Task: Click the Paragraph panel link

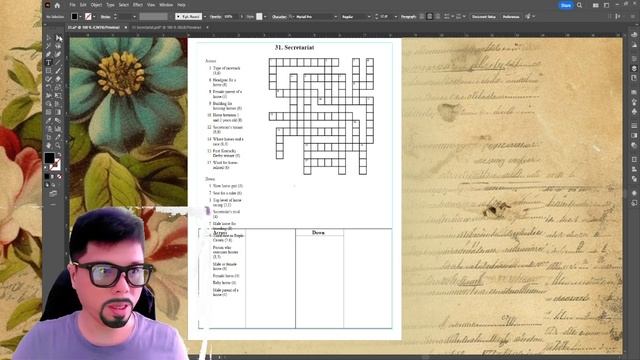Action: pyautogui.click(x=408, y=17)
